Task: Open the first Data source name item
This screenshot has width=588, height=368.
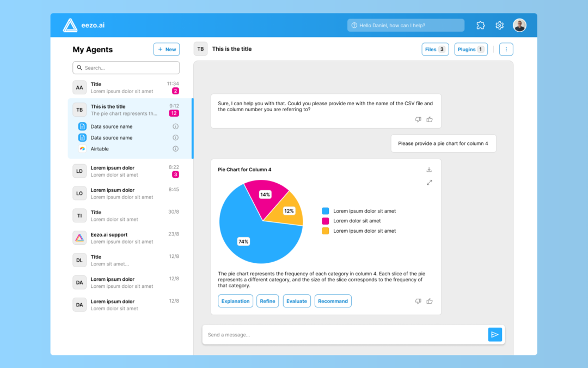Action: 112,126
